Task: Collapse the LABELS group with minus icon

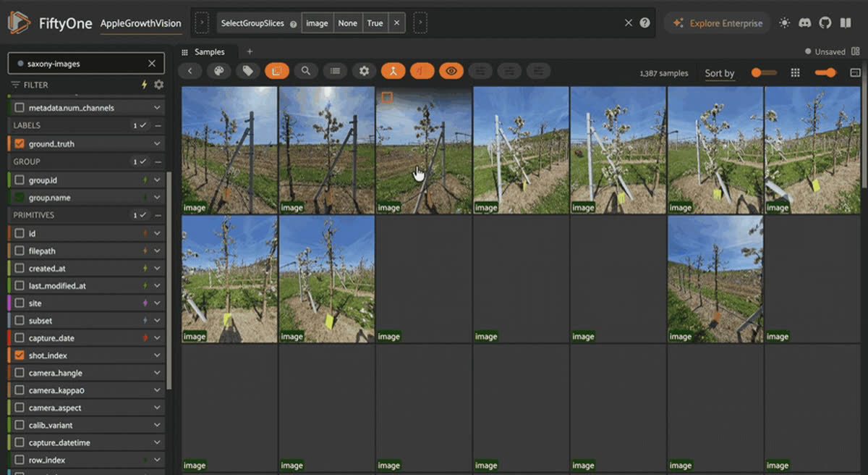Action: tap(158, 126)
